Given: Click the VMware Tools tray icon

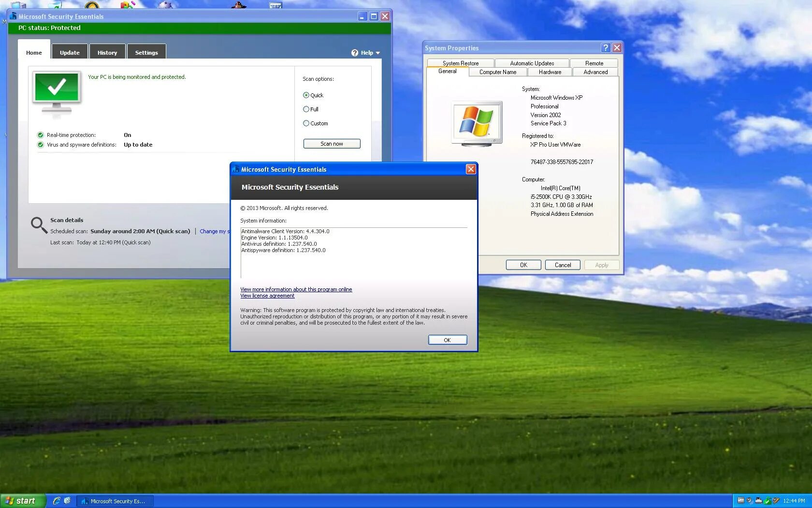Looking at the screenshot, I should pyautogui.click(x=741, y=500).
